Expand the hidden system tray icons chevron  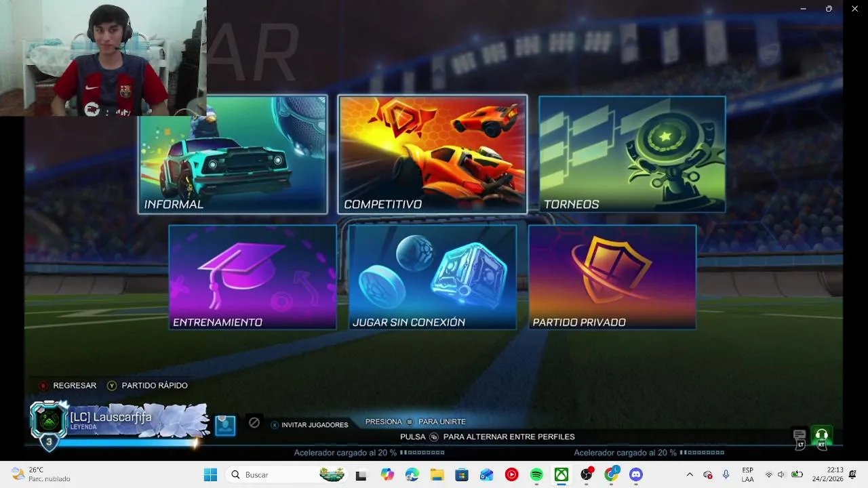click(x=690, y=474)
